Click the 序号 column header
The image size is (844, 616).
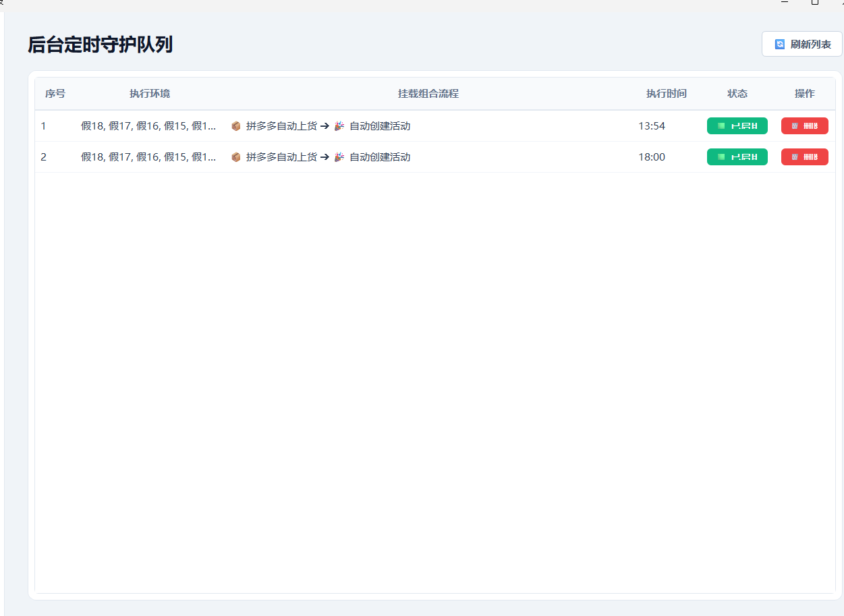(x=55, y=94)
